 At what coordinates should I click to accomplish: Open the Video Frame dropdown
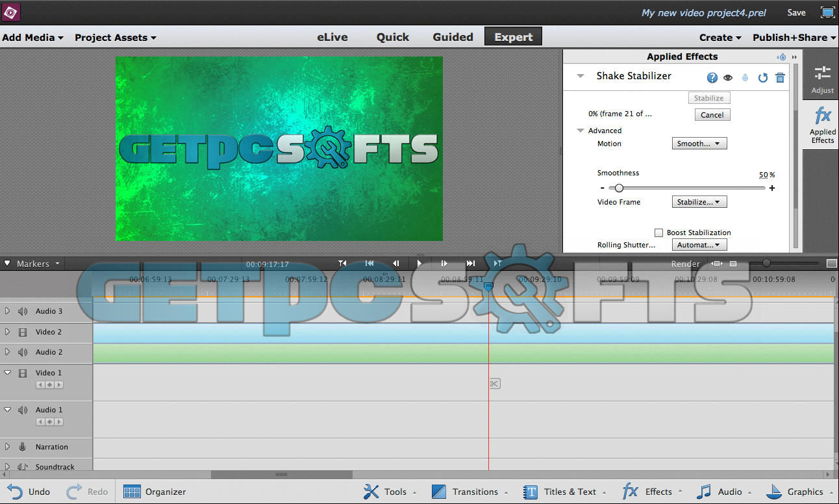699,202
